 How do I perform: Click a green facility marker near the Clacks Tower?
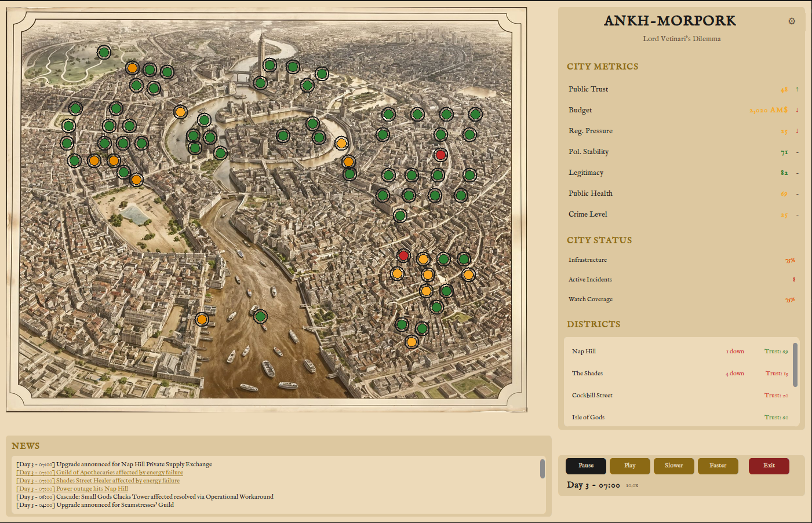pos(268,64)
